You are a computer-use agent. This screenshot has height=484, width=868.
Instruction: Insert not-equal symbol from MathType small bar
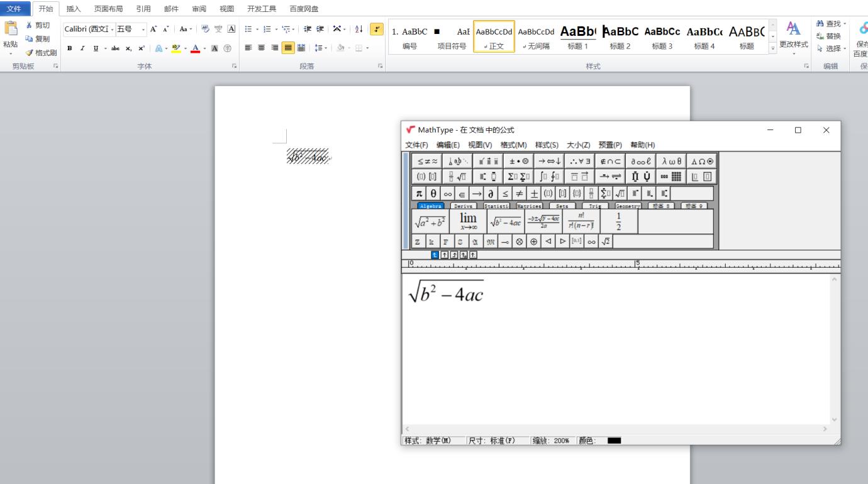(x=520, y=194)
